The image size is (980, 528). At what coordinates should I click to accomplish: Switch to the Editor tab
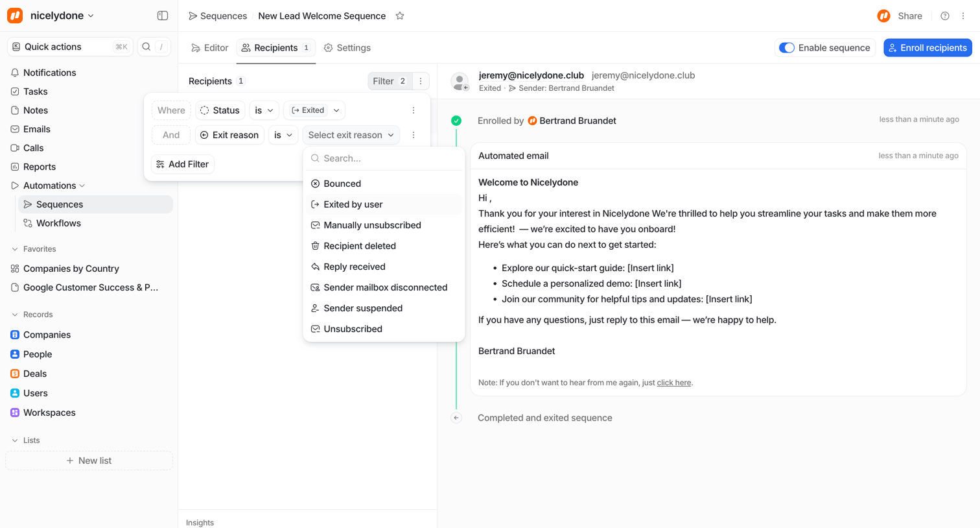210,48
